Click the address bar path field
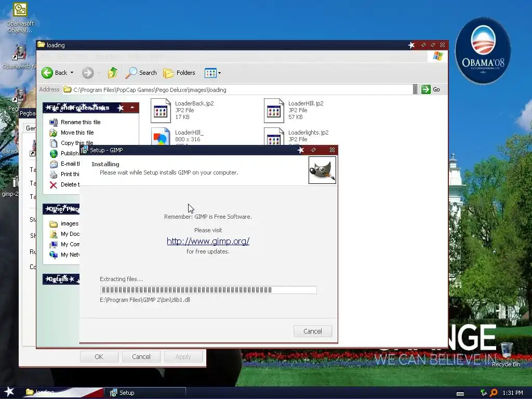Viewport: 532px width, 399px height. [237, 89]
